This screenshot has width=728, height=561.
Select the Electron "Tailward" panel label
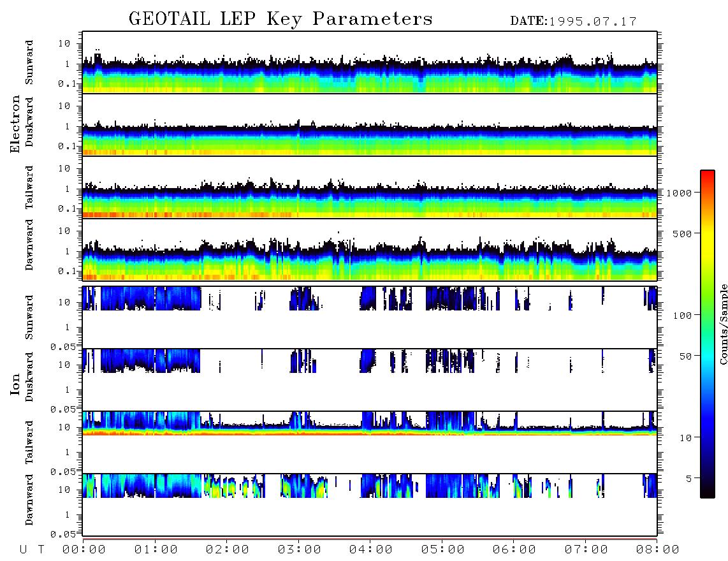pos(29,187)
